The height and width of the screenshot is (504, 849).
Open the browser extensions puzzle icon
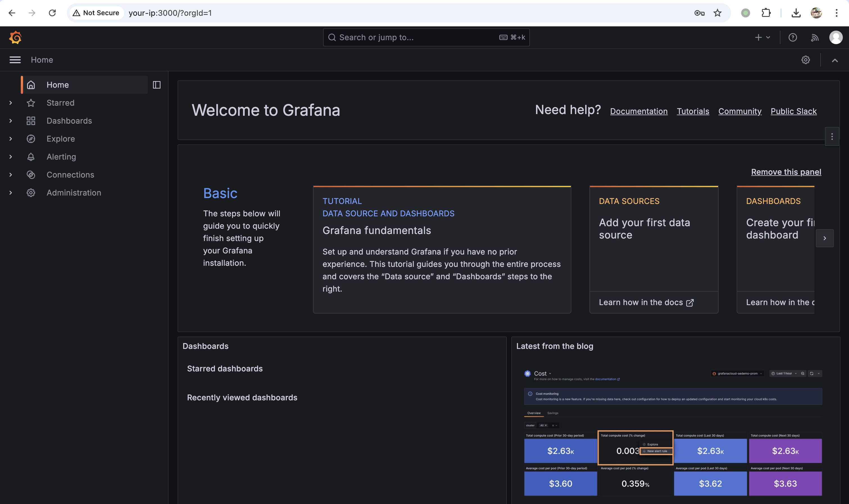[766, 13]
